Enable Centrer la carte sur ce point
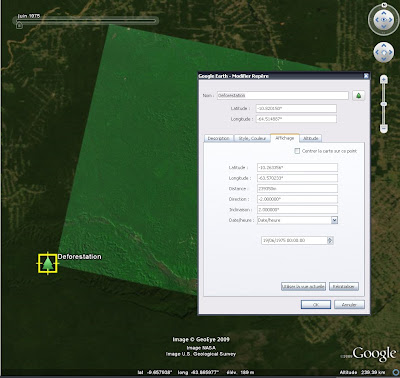This screenshot has width=400, height=378. click(297, 151)
